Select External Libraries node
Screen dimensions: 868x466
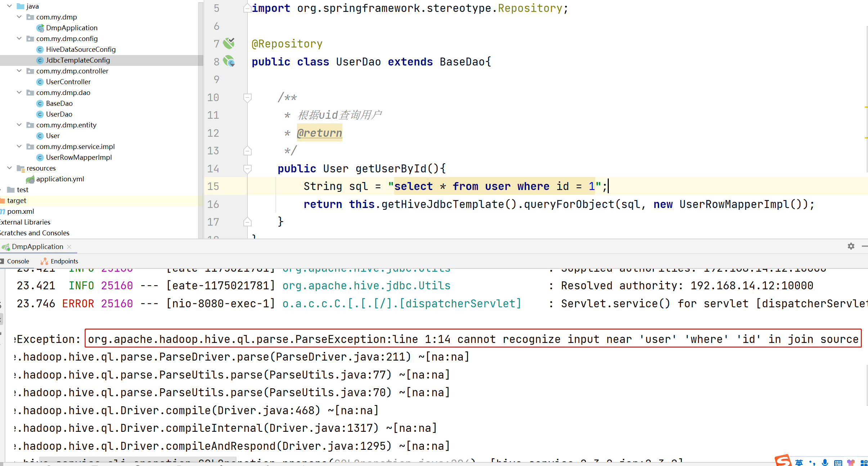(25, 222)
